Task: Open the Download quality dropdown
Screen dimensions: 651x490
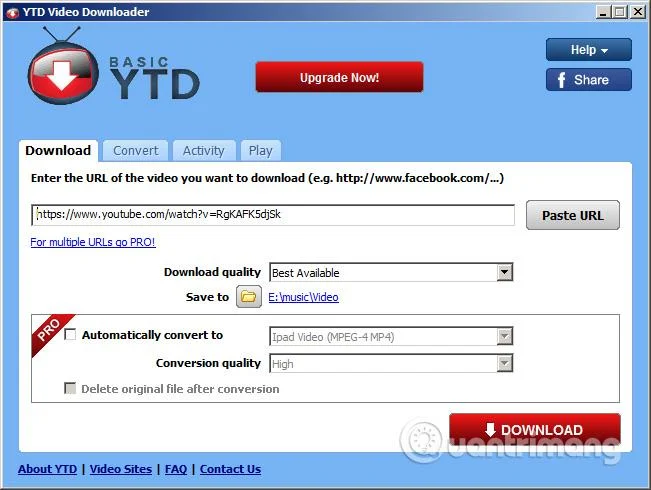Action: [x=391, y=272]
